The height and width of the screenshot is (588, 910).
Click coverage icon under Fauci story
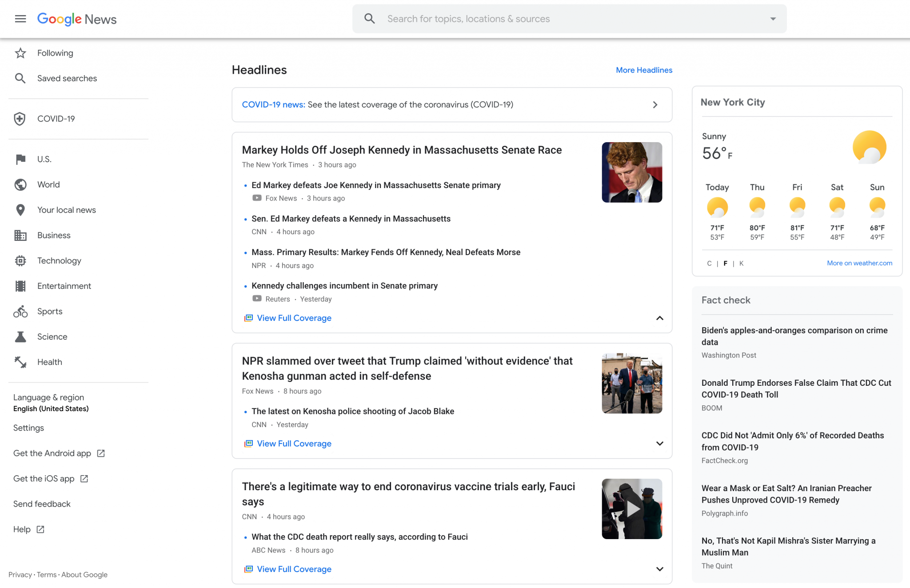coord(248,568)
